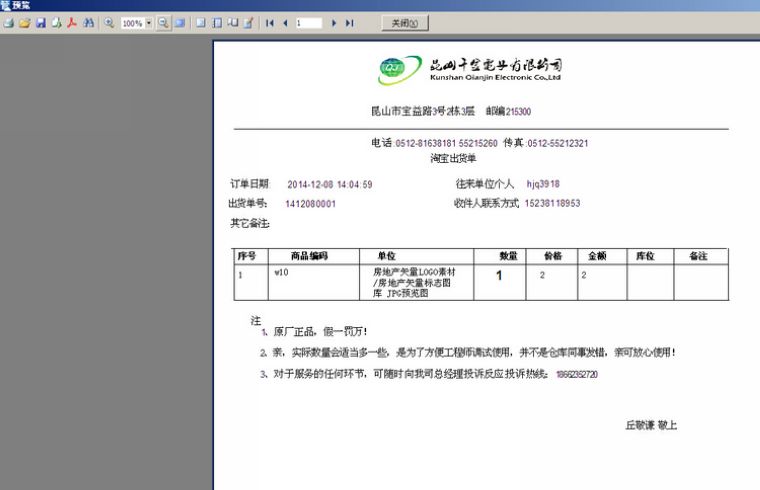This screenshot has height=490, width=760.
Task: Click the Print icon in the toolbar
Action: [9, 23]
